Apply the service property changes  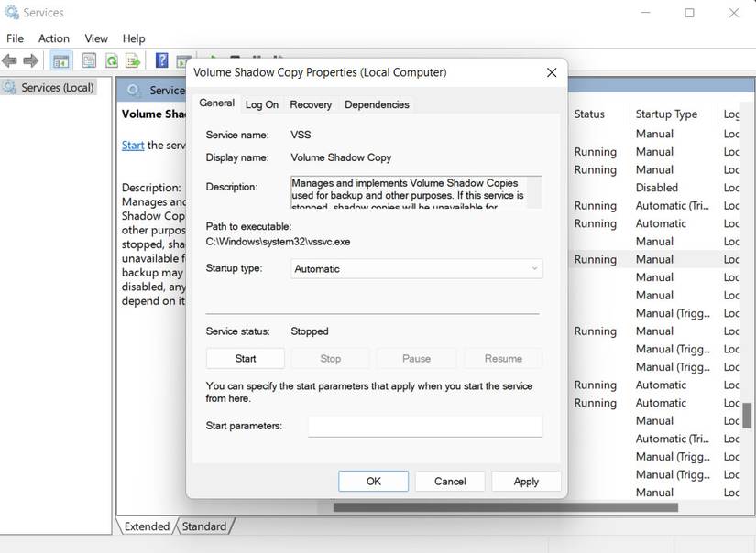tap(526, 481)
